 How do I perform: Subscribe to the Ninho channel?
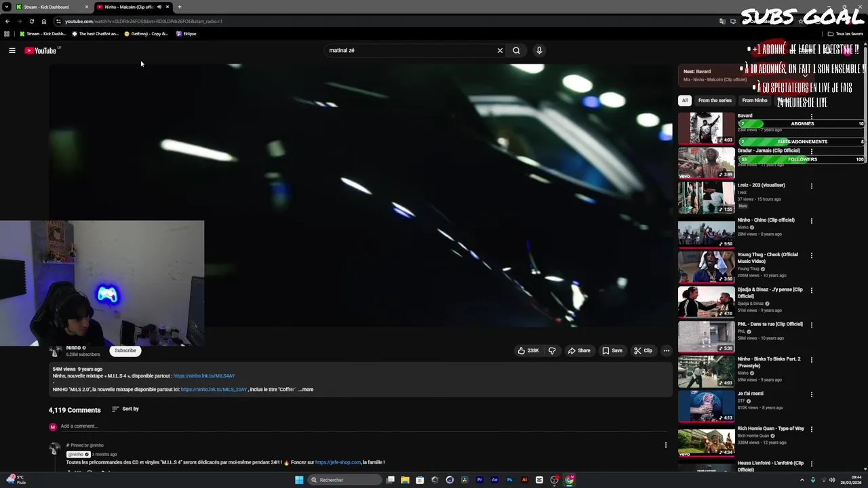point(125,350)
